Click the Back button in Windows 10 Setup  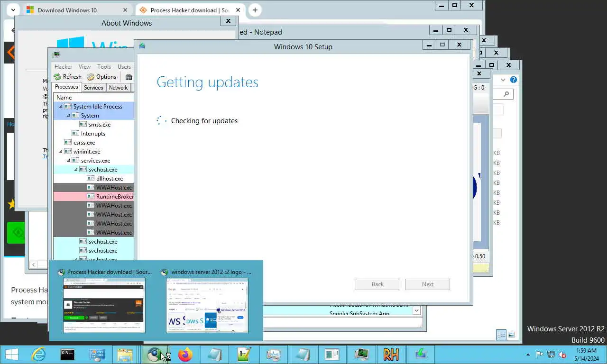tap(378, 284)
